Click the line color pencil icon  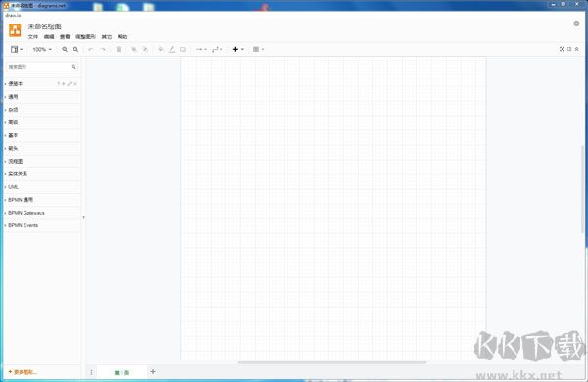coord(171,49)
